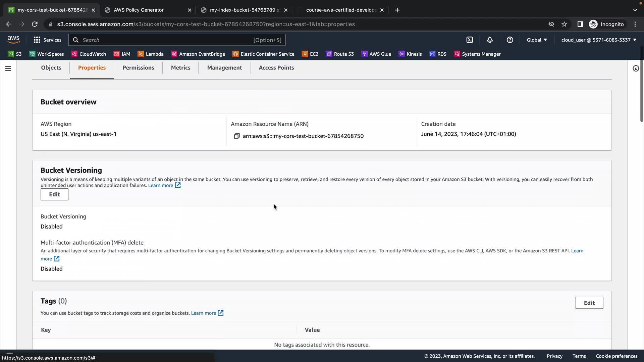Click the AWS logo home icon
Viewport: 644px width, 362px height.
click(x=13, y=40)
